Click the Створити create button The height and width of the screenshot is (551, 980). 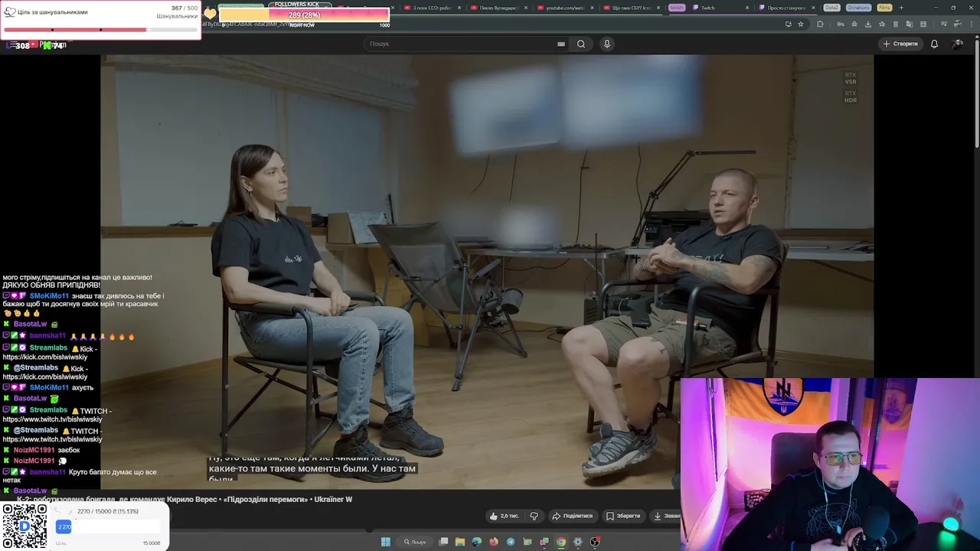900,44
